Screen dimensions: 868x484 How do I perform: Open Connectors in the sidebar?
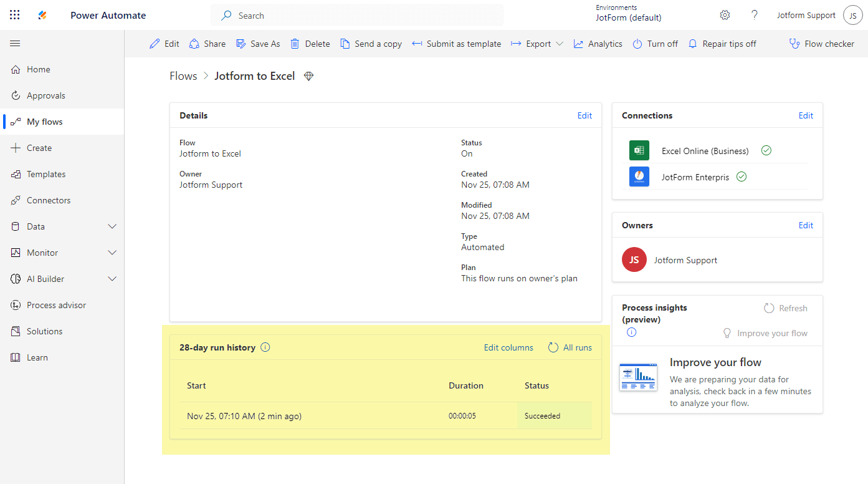point(62,200)
